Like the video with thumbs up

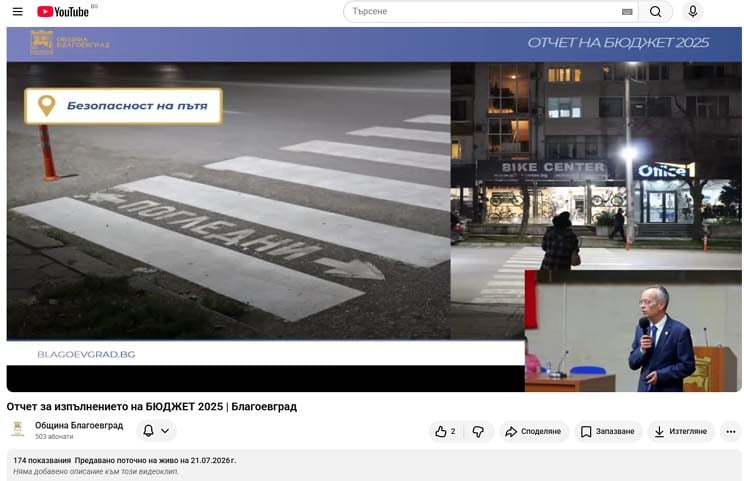(446, 431)
